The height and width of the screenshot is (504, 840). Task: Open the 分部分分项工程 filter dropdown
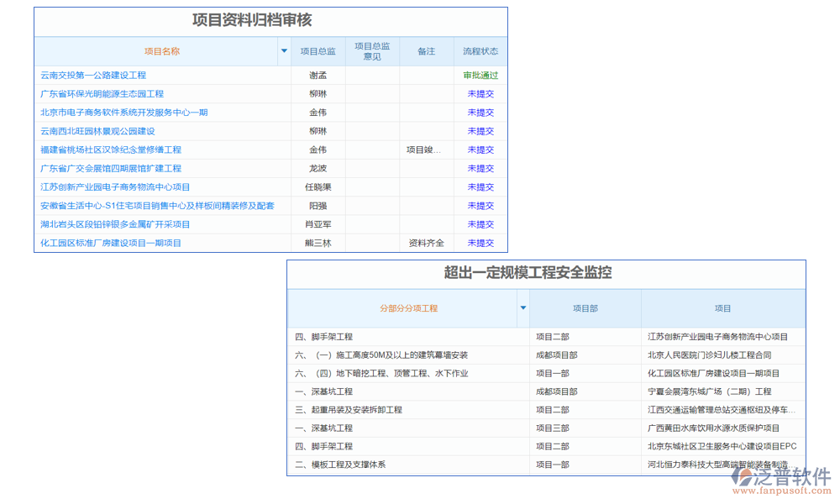tap(524, 308)
